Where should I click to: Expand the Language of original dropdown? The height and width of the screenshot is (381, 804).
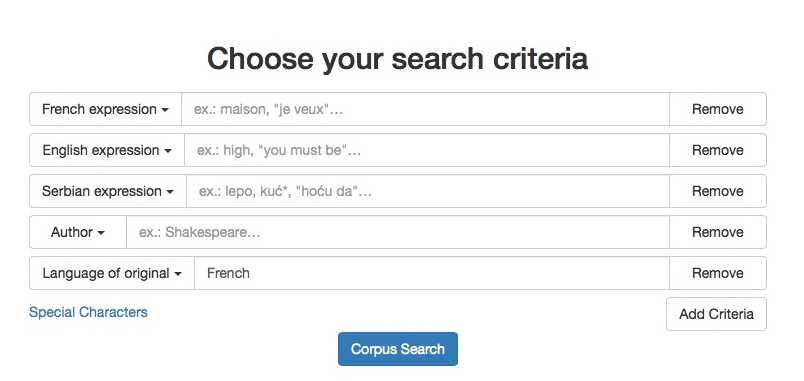coord(112,273)
